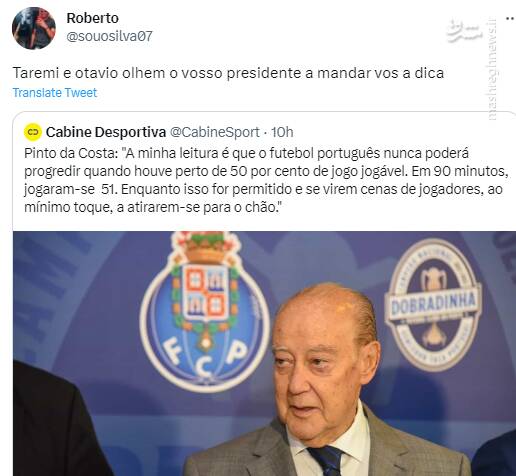Image resolution: width=516 pixels, height=476 pixels.
Task: Open the quoted tweet's 10h timestamp
Action: click(x=282, y=132)
